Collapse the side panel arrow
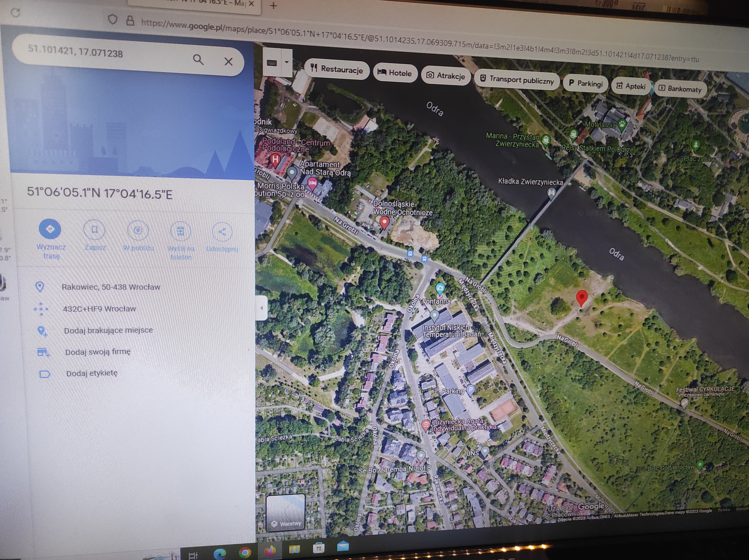 [x=261, y=308]
